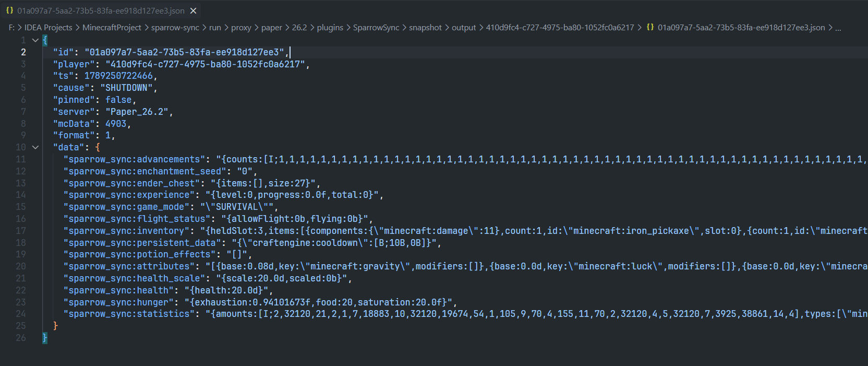Click the "sparrow_sync:hunger" key
The height and width of the screenshot is (366, 868).
[x=118, y=302]
